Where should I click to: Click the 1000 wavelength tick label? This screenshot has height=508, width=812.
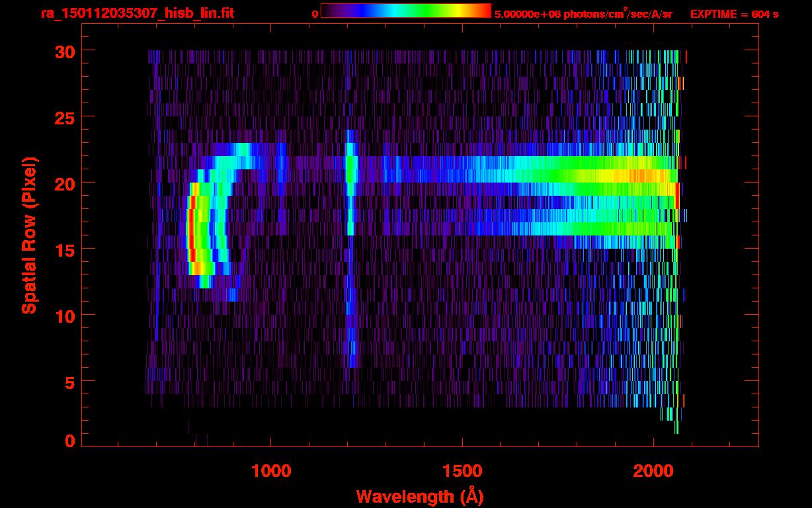pos(270,472)
